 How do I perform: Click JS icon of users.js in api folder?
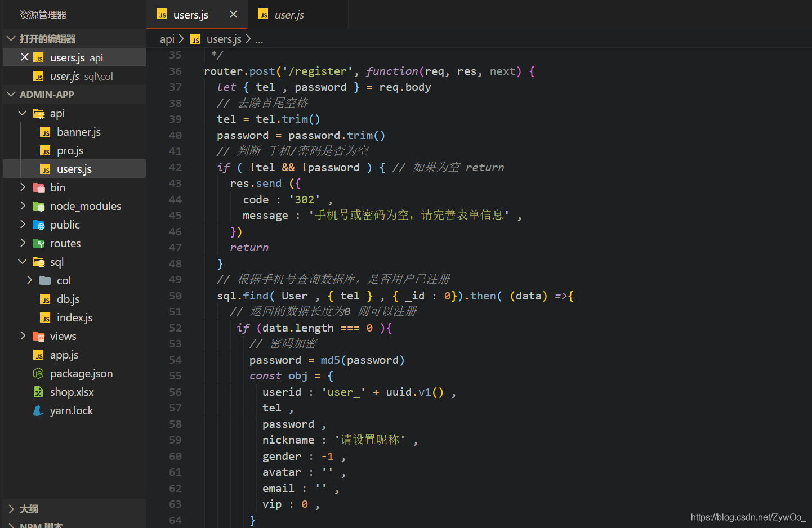45,169
